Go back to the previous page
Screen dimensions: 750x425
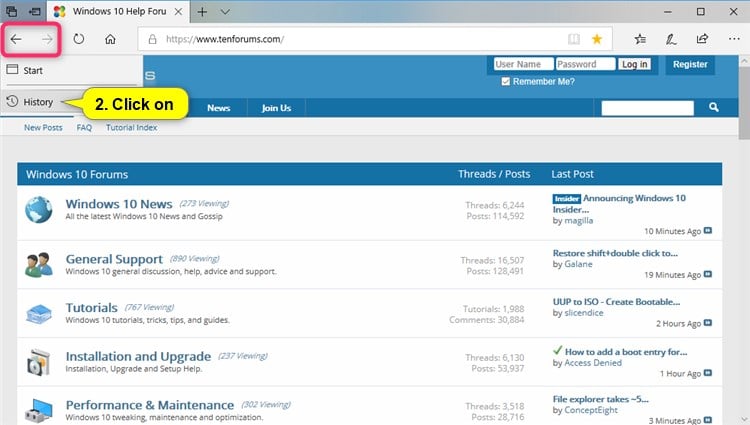[16, 39]
